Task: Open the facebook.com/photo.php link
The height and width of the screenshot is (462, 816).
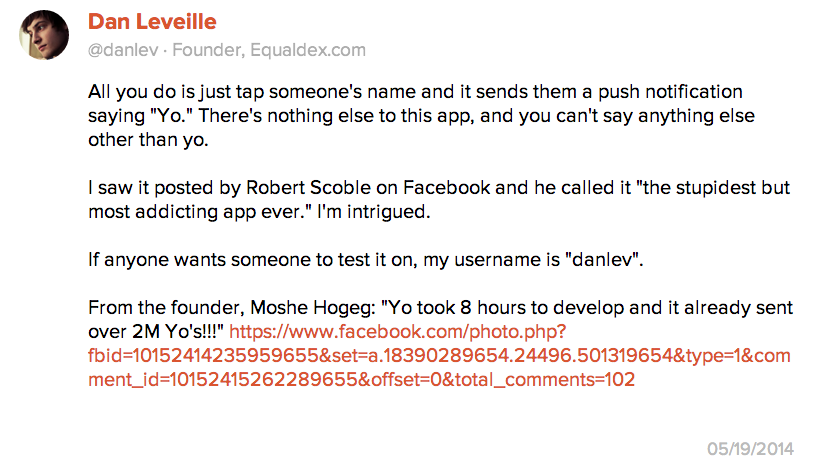Action: coord(398,332)
